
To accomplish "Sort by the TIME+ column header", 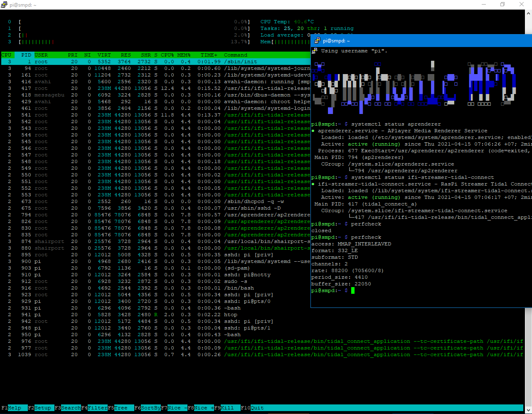I will point(209,55).
